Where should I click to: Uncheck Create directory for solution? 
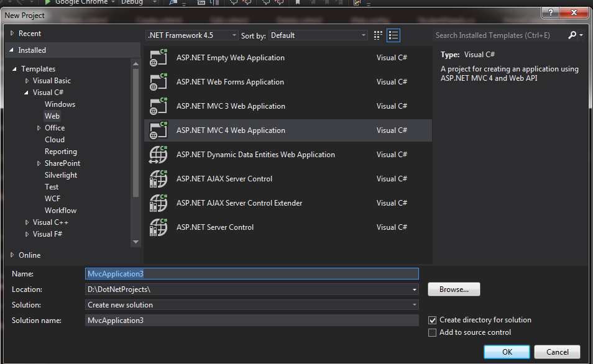point(432,320)
